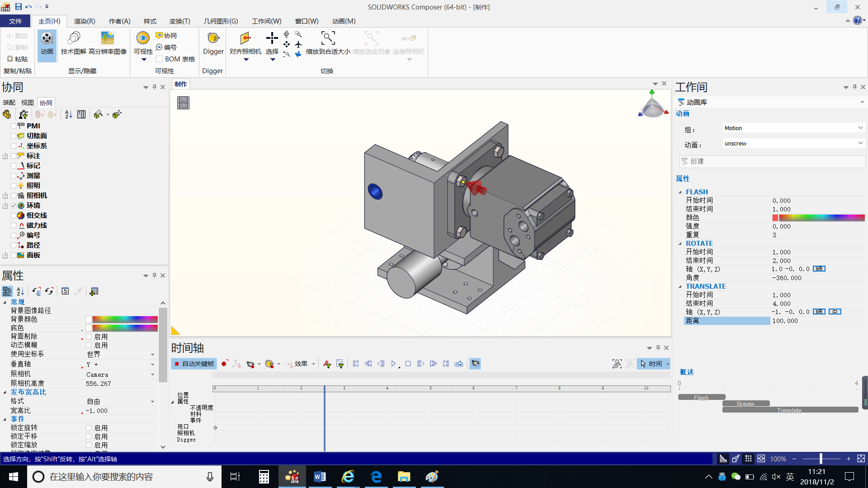Toggle the BOM 表格 checkbox
The height and width of the screenshot is (488, 868).
coord(159,59)
